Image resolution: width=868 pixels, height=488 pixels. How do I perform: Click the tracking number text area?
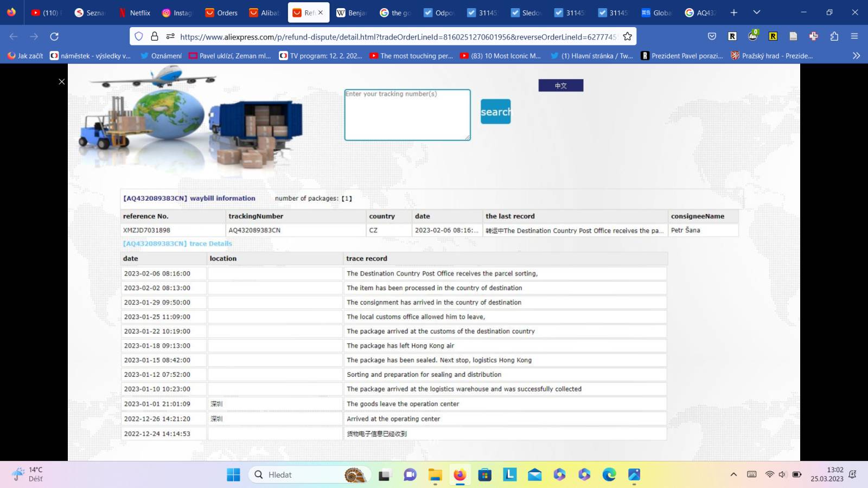coord(407,115)
